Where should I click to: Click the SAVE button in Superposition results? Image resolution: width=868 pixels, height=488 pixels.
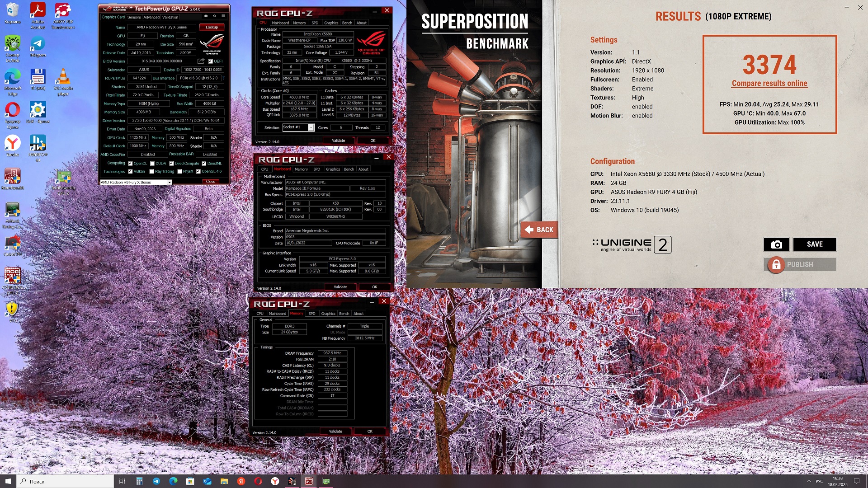pos(815,244)
